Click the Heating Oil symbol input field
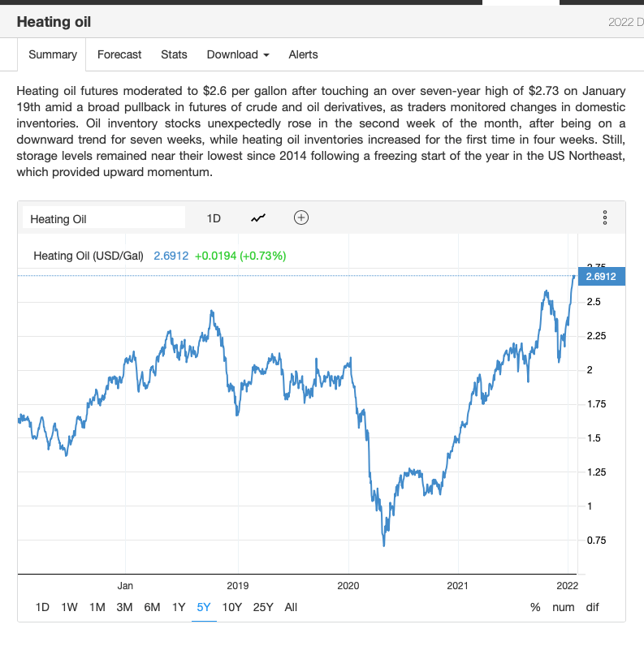 point(103,218)
